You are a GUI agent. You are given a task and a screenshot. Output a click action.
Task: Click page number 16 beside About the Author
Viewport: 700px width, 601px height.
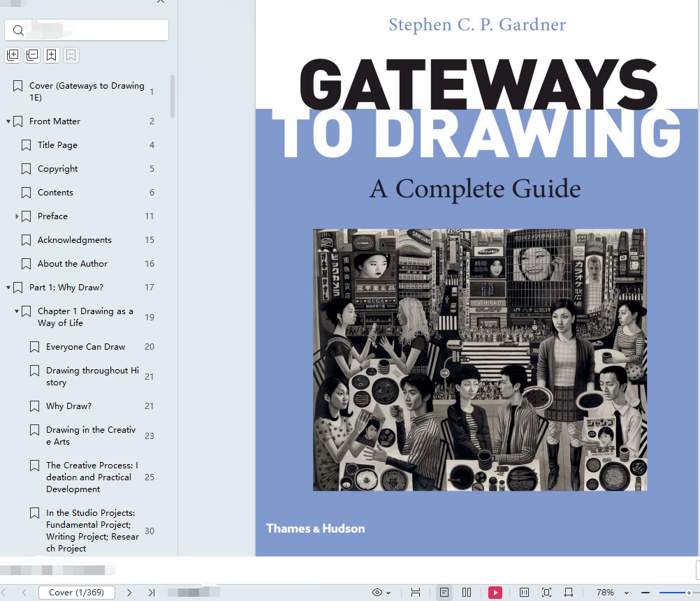coord(150,264)
